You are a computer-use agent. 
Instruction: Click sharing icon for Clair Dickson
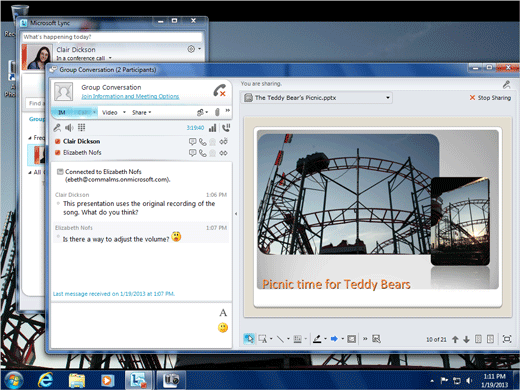coord(223,142)
